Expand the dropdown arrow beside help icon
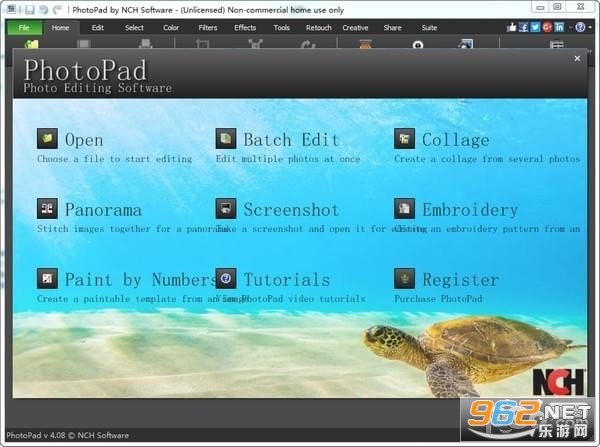The image size is (600, 447). coord(590,28)
